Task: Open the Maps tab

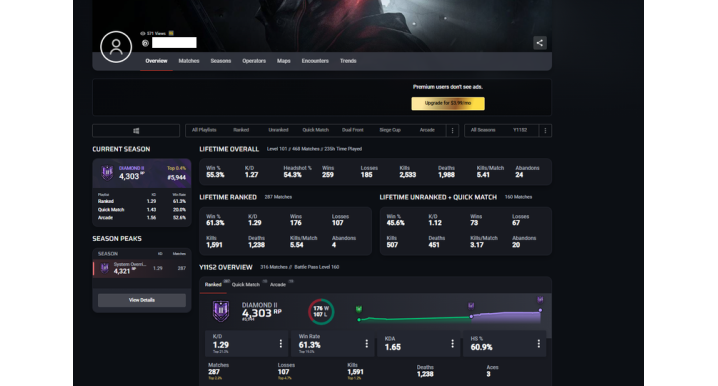Action: 283,61
